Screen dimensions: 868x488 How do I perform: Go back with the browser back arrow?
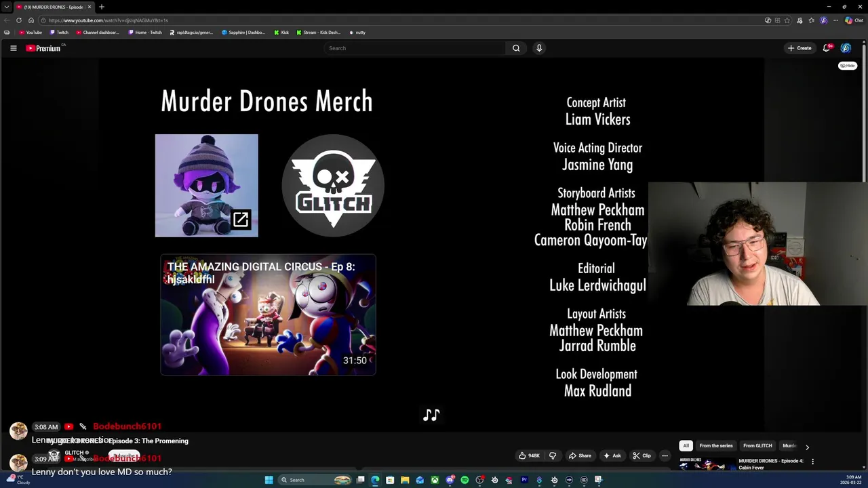click(7, 20)
